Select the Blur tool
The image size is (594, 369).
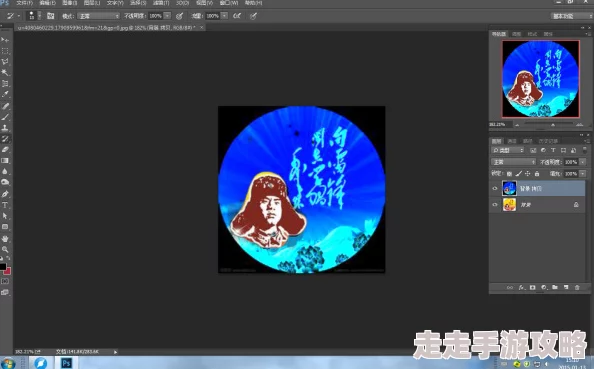pos(5,172)
